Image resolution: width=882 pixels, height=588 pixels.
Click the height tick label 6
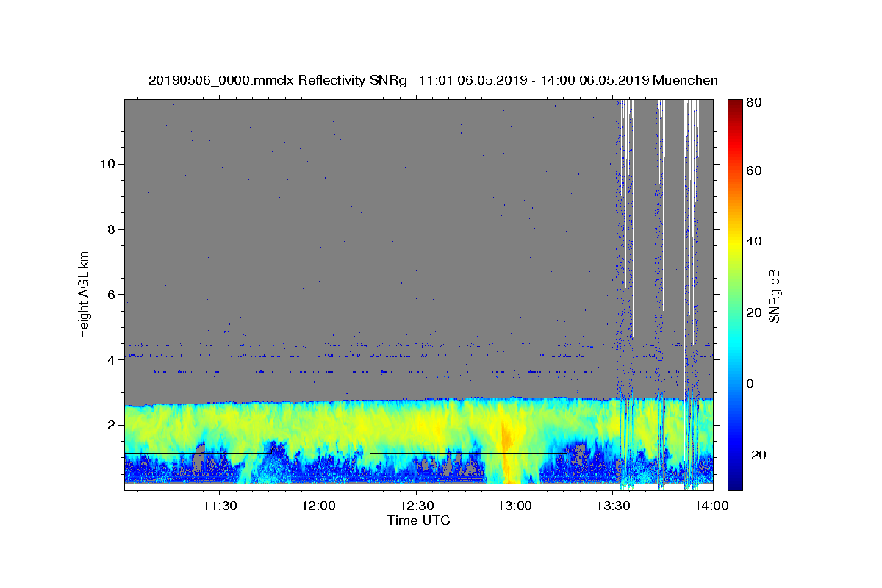click(x=110, y=294)
